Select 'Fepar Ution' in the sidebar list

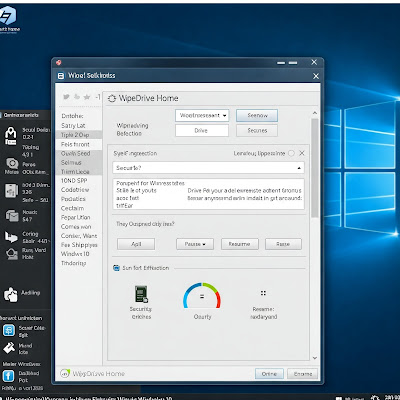[76, 217]
